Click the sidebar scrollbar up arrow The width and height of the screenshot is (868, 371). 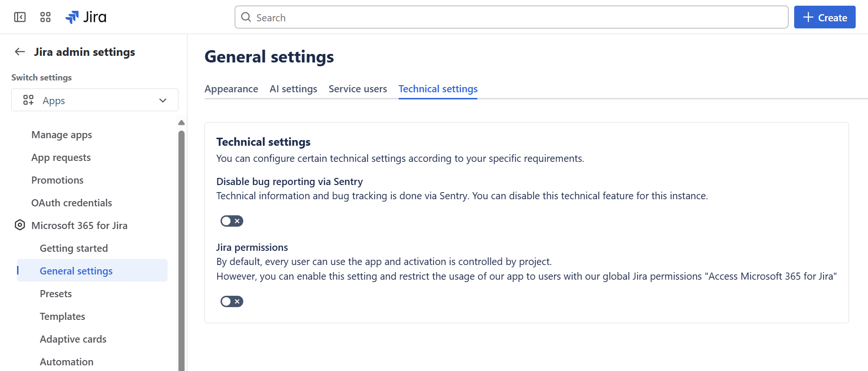click(181, 123)
